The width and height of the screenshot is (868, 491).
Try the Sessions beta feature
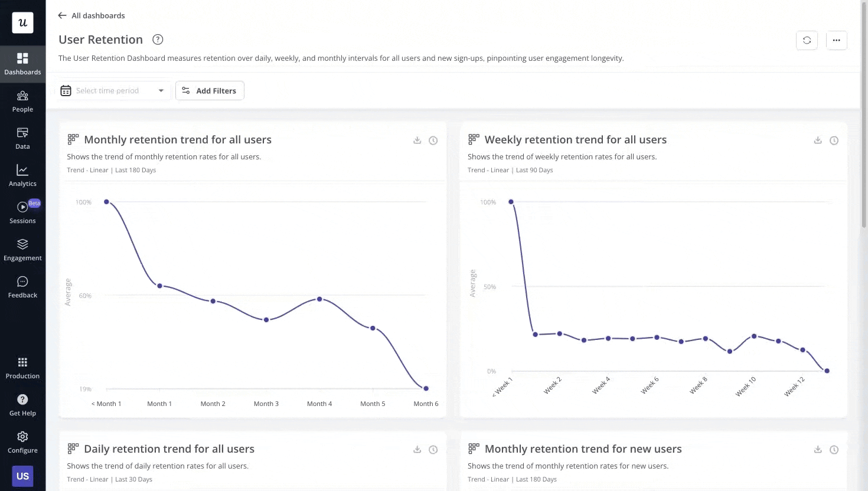[22, 212]
